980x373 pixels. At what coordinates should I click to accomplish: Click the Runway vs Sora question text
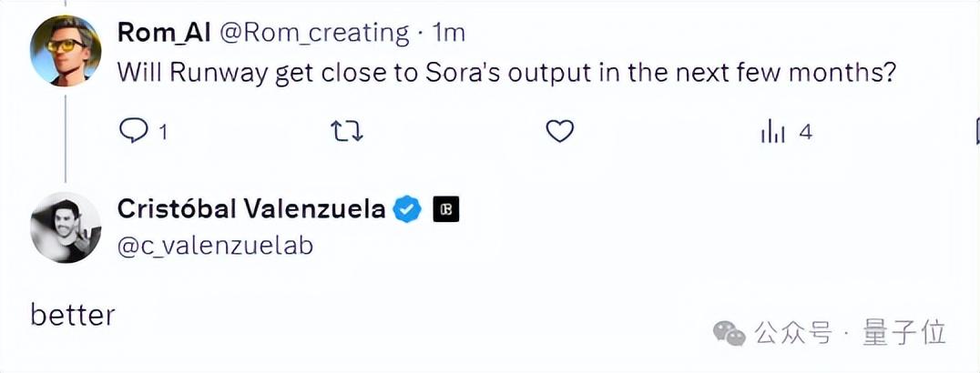coord(507,73)
